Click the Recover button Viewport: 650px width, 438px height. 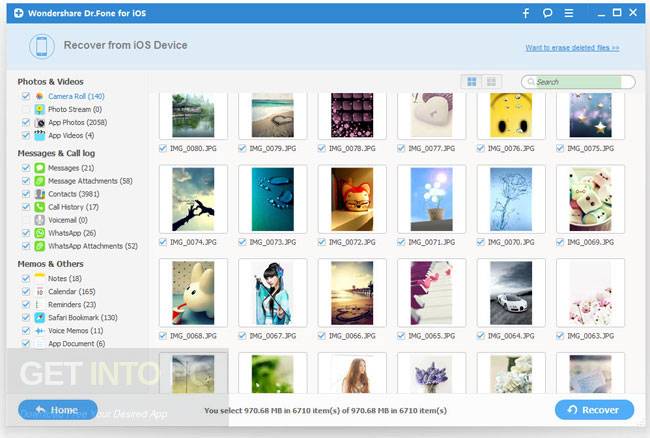click(594, 410)
